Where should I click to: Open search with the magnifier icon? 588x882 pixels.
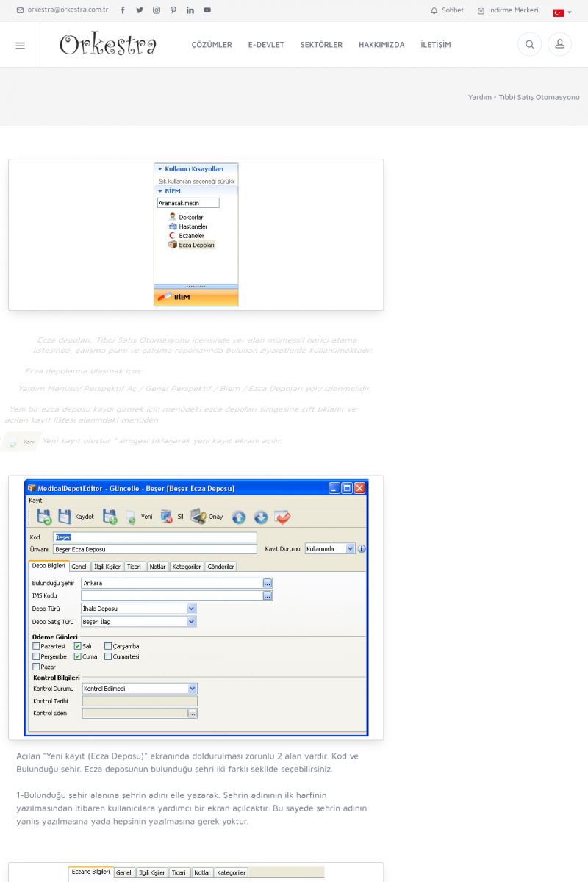tap(529, 45)
